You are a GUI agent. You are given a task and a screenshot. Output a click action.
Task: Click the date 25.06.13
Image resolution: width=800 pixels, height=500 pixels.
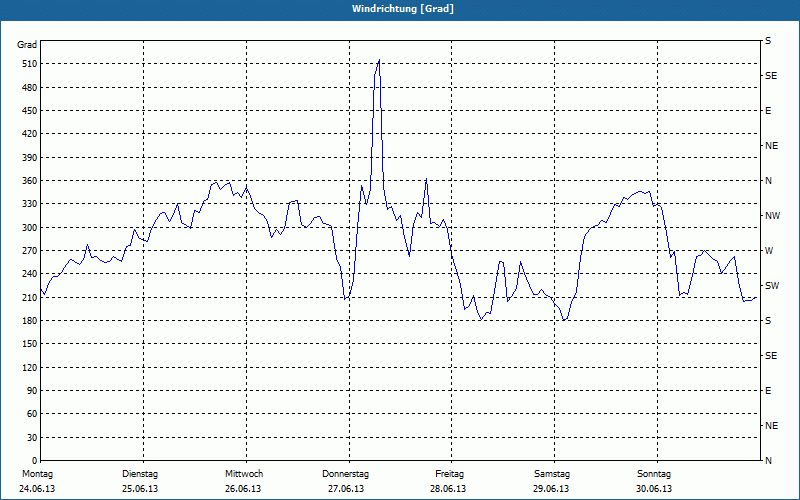click(x=140, y=489)
